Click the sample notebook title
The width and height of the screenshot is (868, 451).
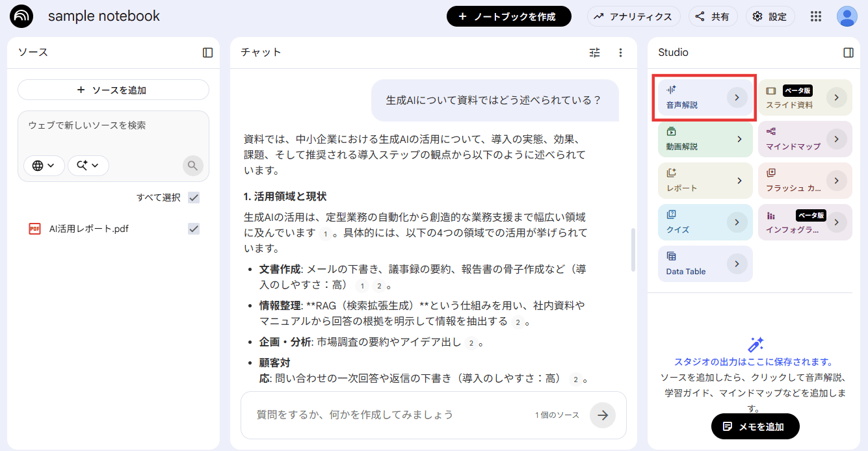click(104, 16)
